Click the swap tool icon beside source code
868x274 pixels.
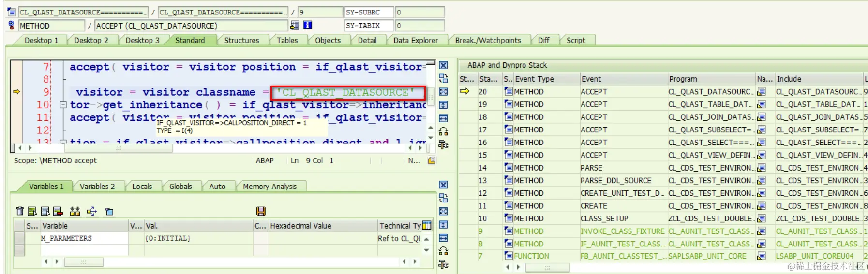443,78
